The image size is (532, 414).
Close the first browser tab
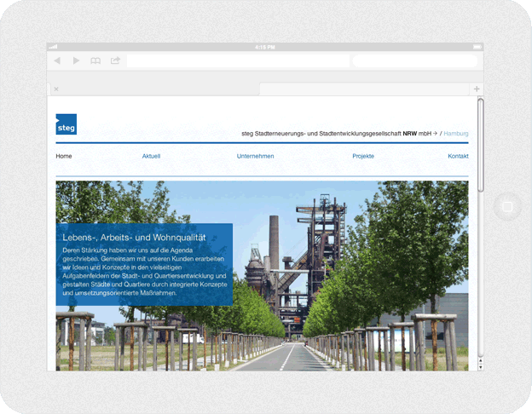point(56,89)
